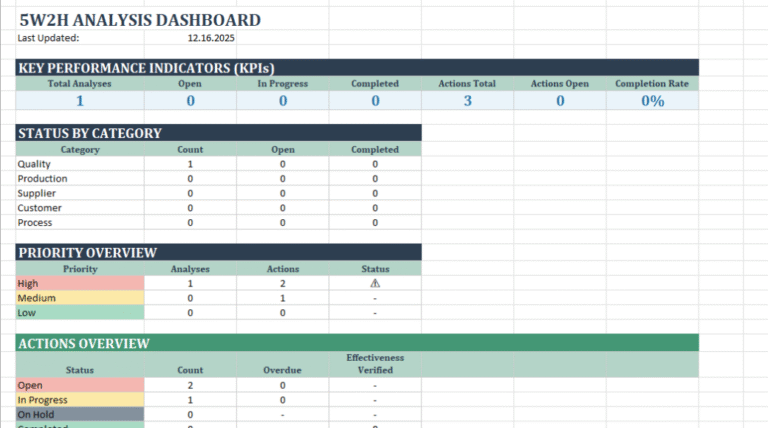
Task: Select the High priority cell
Action: coord(80,284)
